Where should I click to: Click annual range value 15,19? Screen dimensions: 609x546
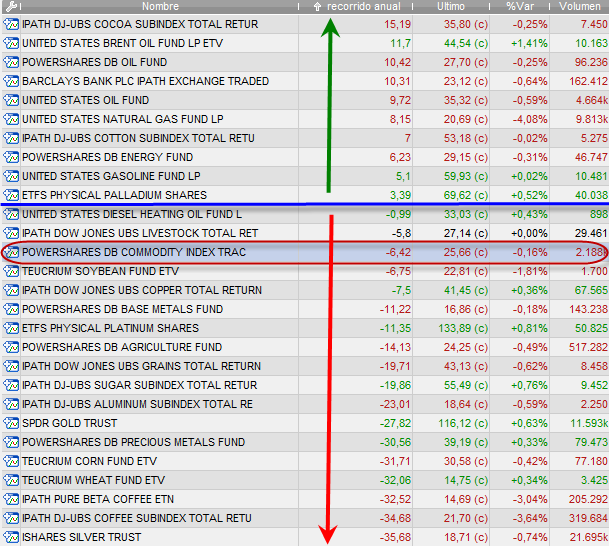click(x=397, y=24)
